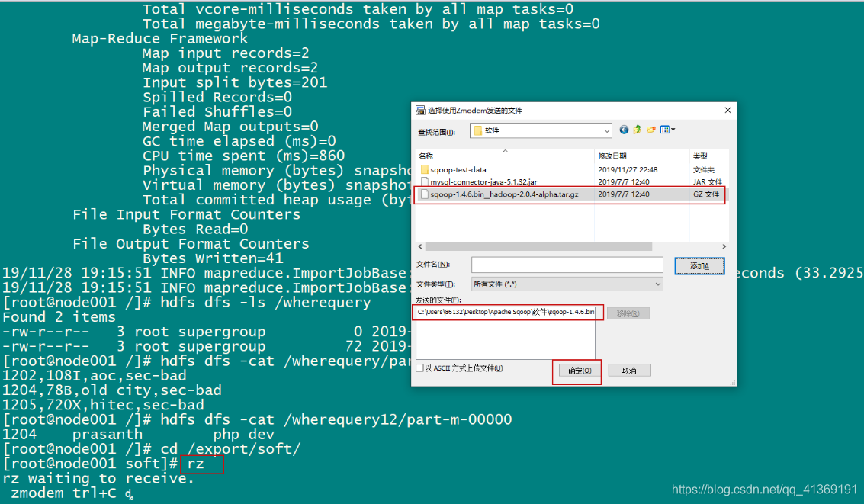The width and height of the screenshot is (864, 504).
Task: Open the sqoop-test-data folder icon
Action: point(424,170)
